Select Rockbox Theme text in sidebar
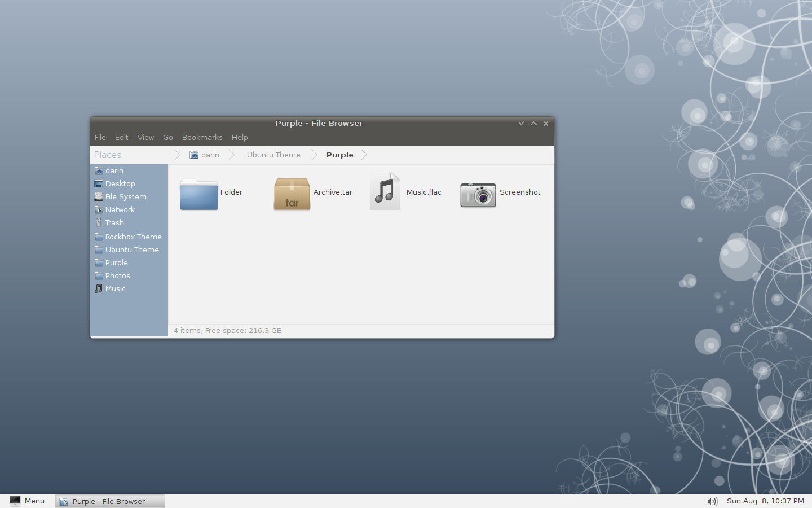812x508 pixels. tap(134, 237)
